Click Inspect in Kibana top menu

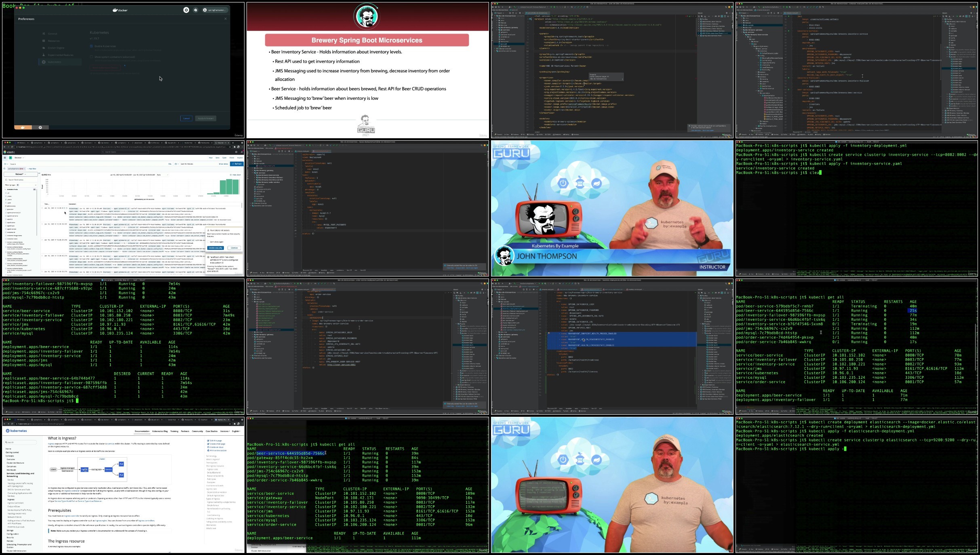coord(240,158)
